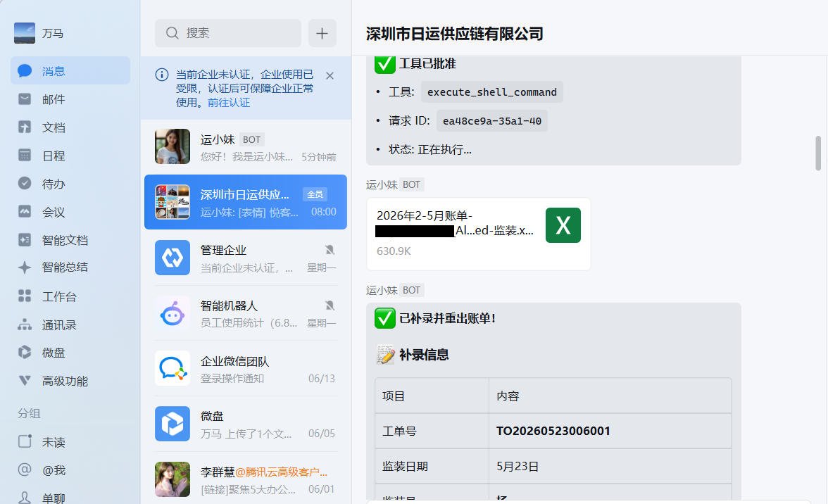Click the 630.9K file size text
Viewport: 828px width, 504px height.
pos(394,251)
